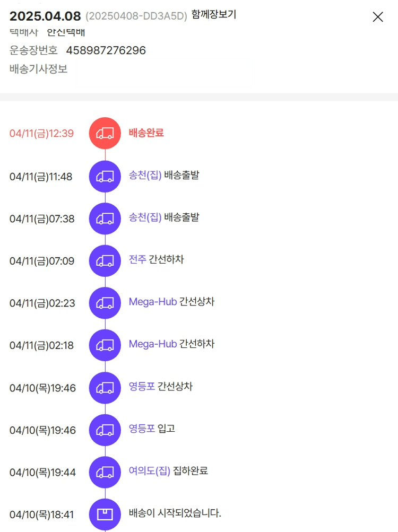Click truck icon for 07:38 송천(집) 배송출발
Screen dimensions: 398x532
click(x=105, y=219)
